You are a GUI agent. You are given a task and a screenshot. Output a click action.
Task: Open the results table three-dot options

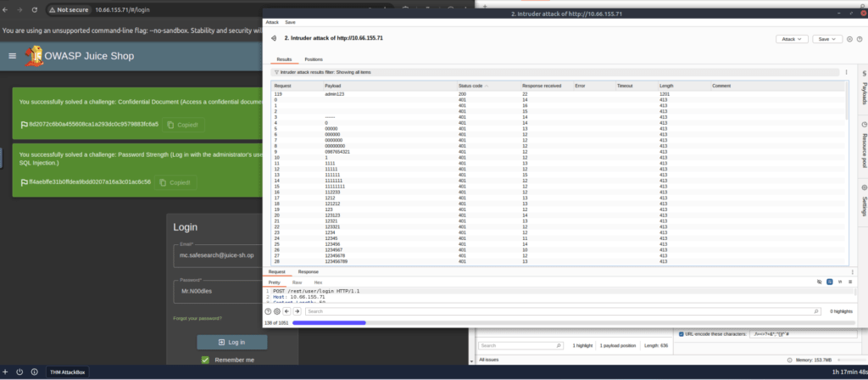coord(846,73)
